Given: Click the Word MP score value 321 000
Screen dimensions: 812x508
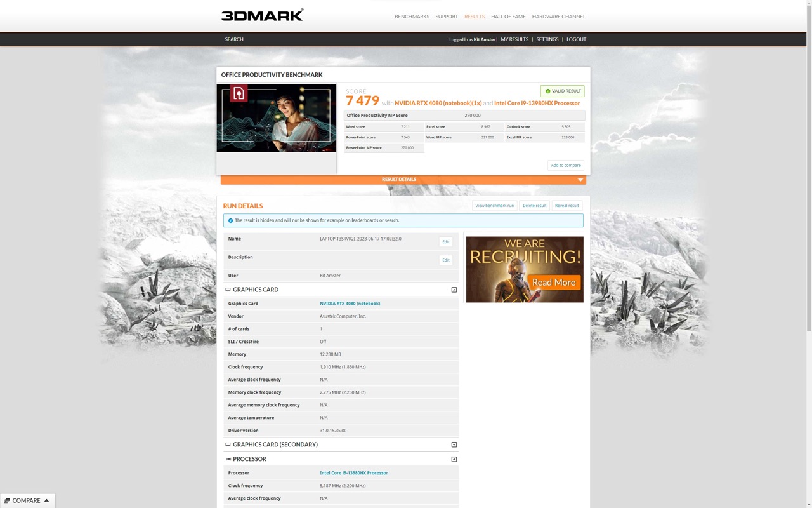Looking at the screenshot, I should click(x=487, y=137).
